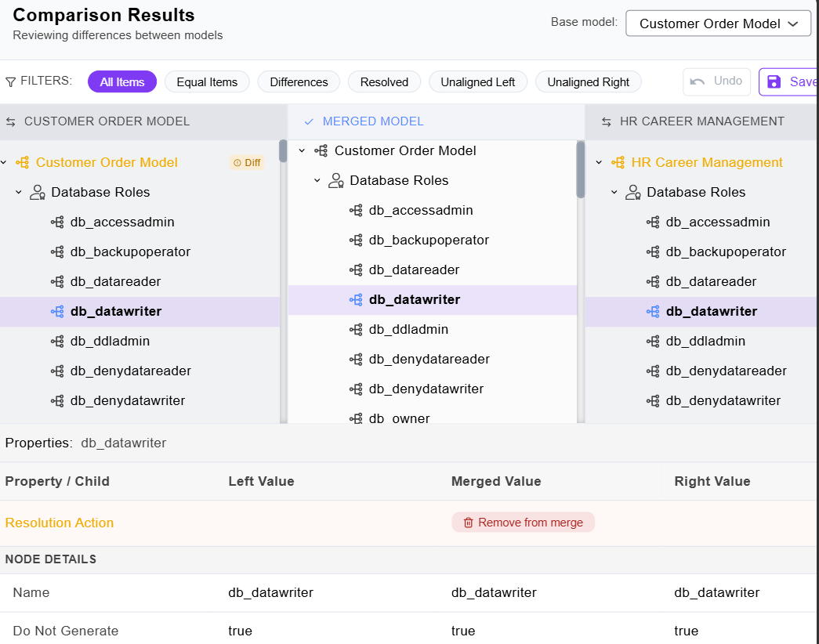Click the Merged Model checkmark icon
The height and width of the screenshot is (644, 819).
point(309,121)
